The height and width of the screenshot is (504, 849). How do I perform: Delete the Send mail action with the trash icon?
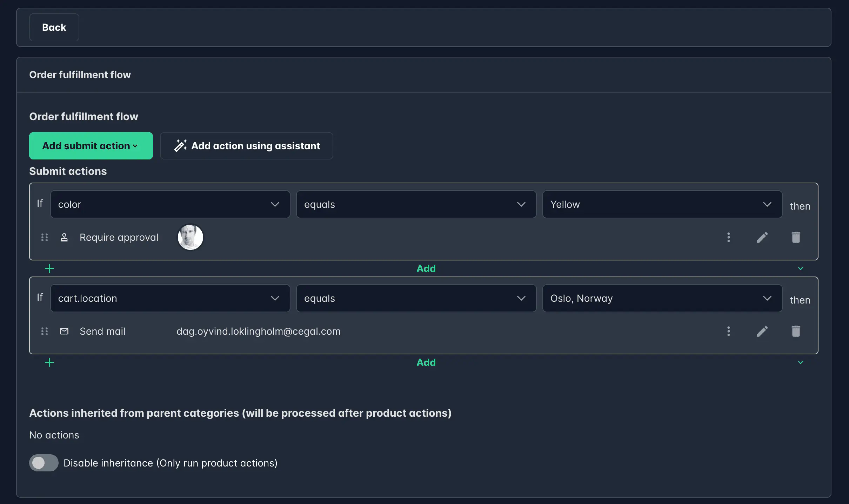[796, 331]
